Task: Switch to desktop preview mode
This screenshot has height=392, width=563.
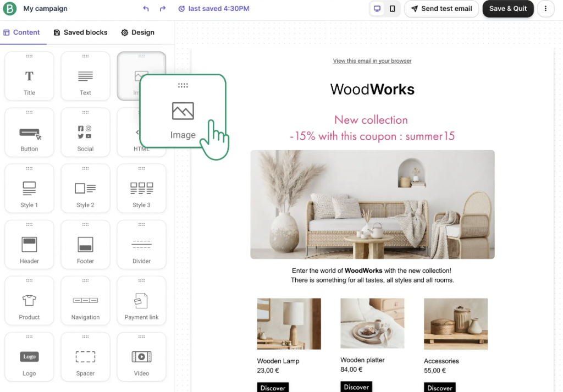Action: (x=377, y=8)
